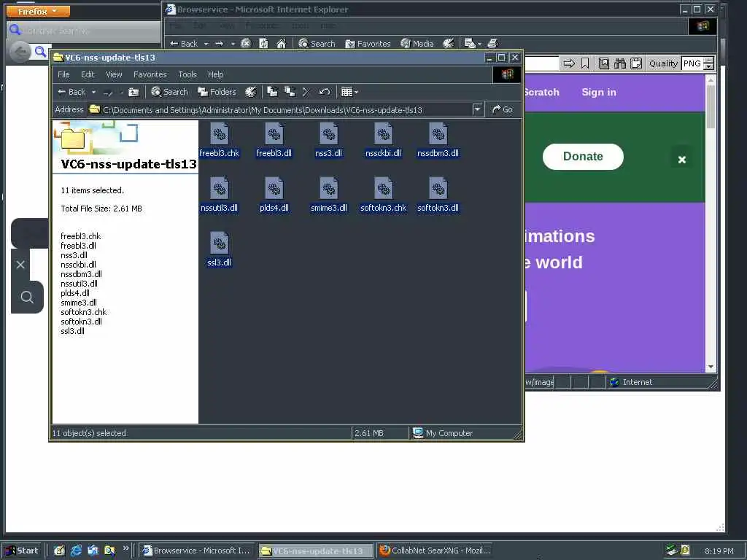Dismiss the donate banner with the X
Screen dimensions: 747x560
click(682, 160)
